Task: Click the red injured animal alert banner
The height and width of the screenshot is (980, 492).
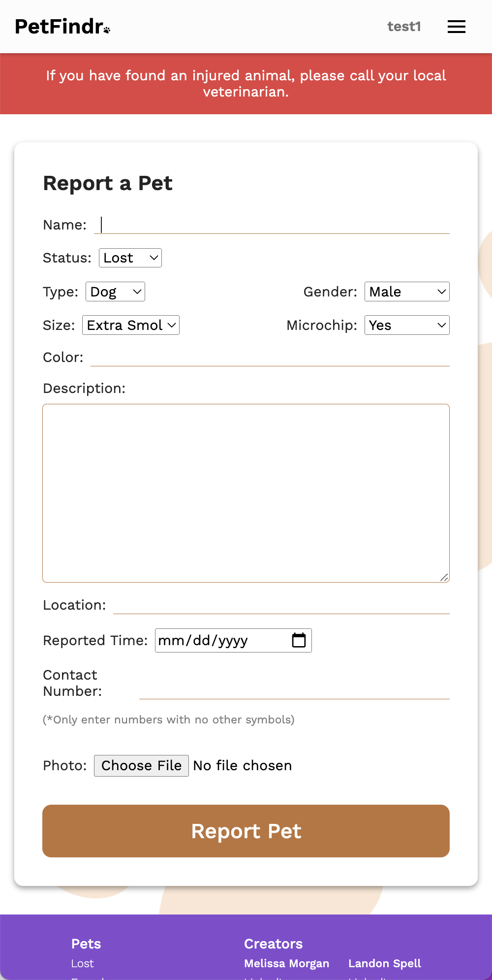Action: [x=246, y=84]
